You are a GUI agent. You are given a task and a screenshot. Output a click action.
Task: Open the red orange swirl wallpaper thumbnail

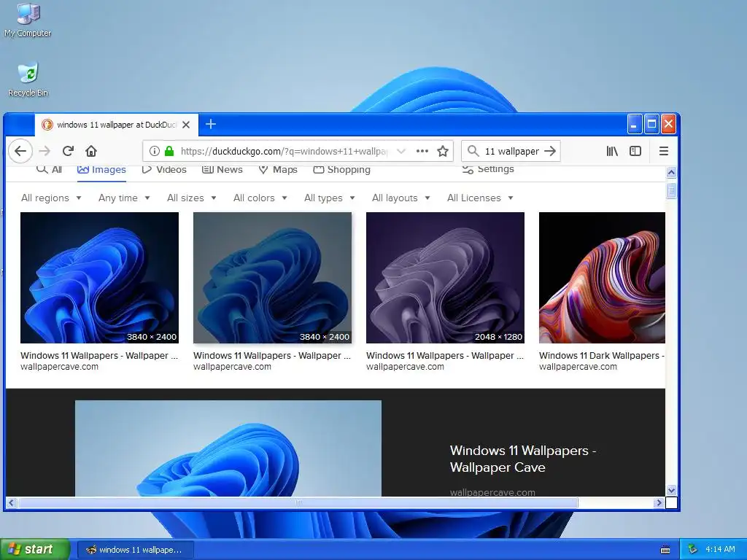pyautogui.click(x=602, y=278)
